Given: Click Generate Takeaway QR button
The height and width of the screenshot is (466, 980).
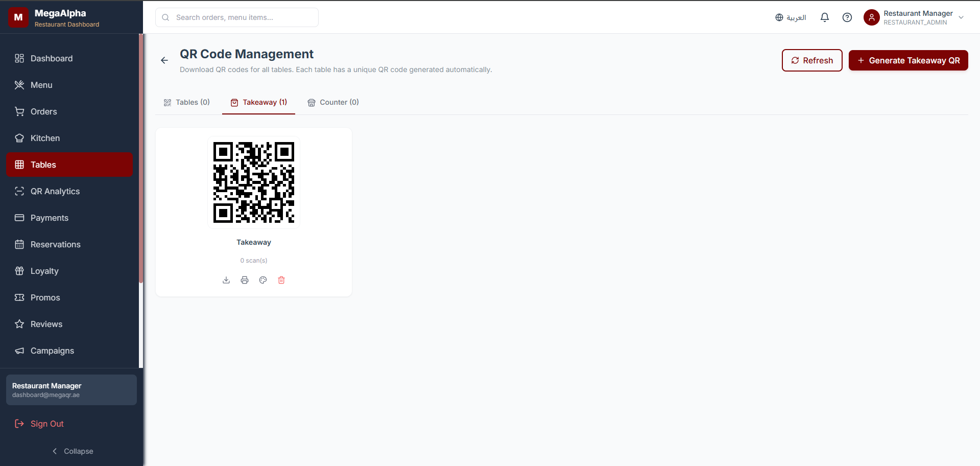Looking at the screenshot, I should [x=909, y=60].
